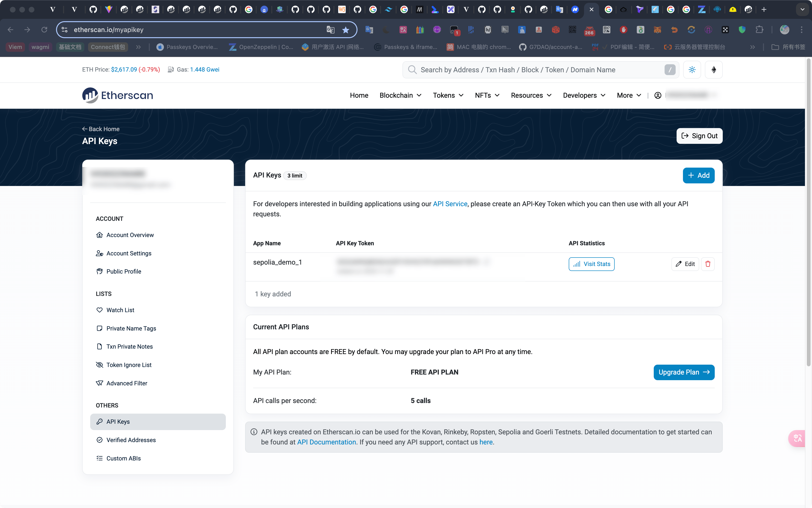The height and width of the screenshot is (508, 812).
Task: Open the Viem bookmark
Action: (x=15, y=47)
